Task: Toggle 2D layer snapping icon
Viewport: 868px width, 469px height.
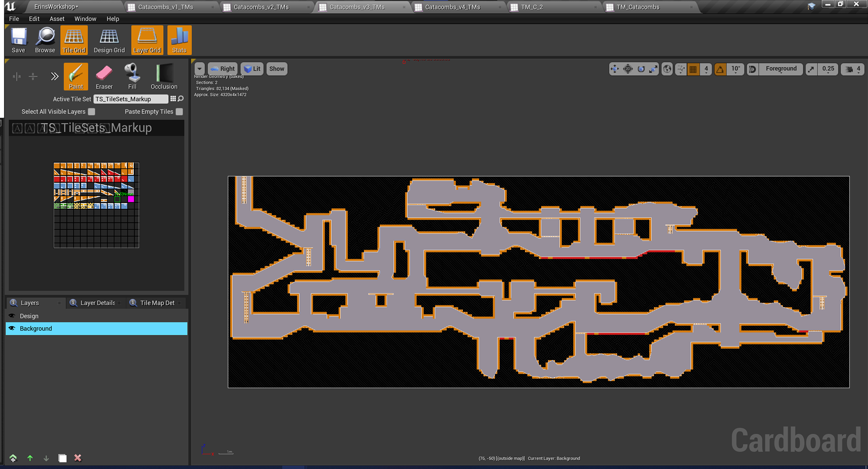Action: [753, 69]
